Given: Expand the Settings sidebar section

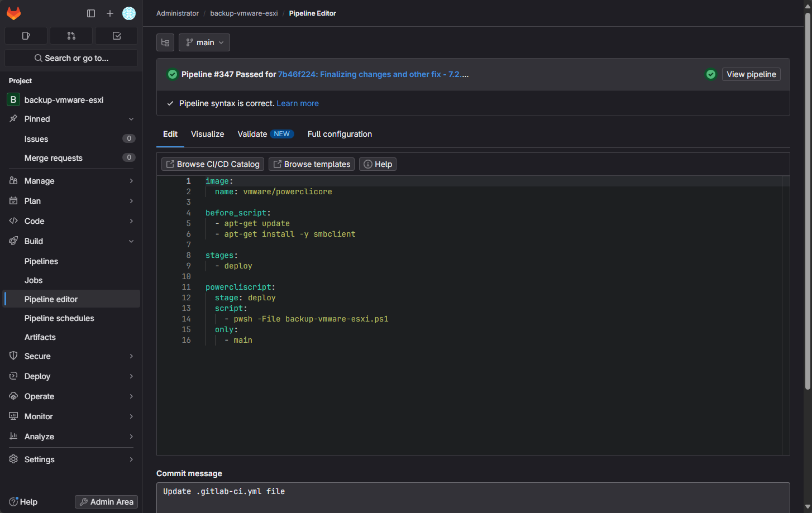Looking at the screenshot, I should 71,459.
